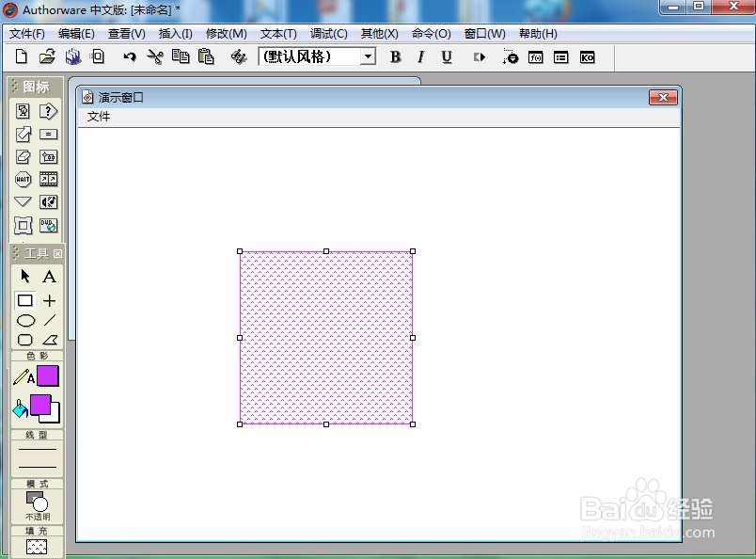Select the Sound icon in the icon palette
The image size is (756, 559).
(48, 201)
